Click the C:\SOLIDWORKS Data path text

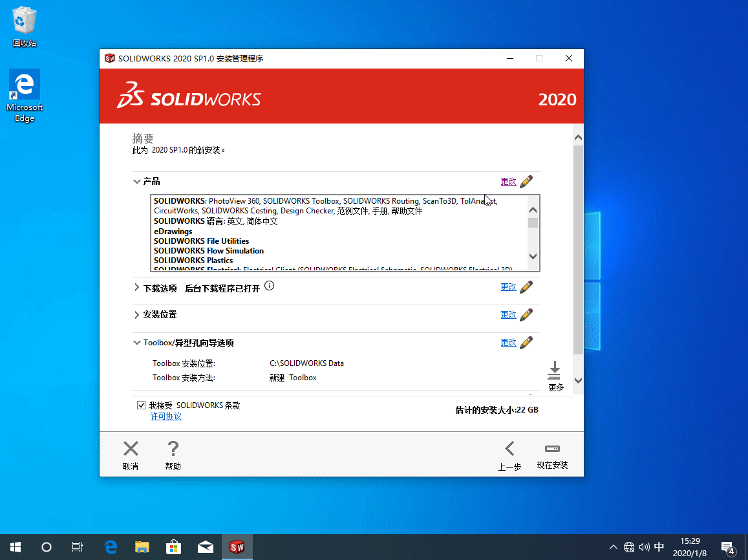pos(306,363)
